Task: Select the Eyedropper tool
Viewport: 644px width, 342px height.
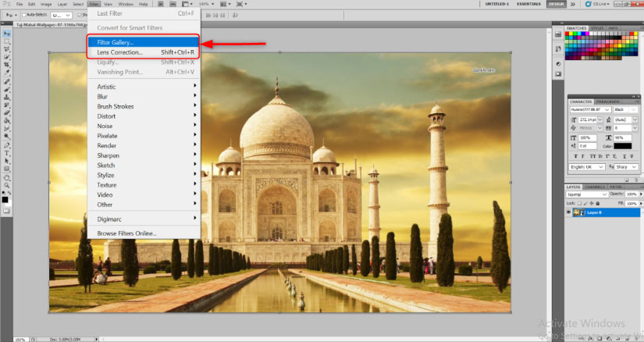Action: tap(7, 73)
